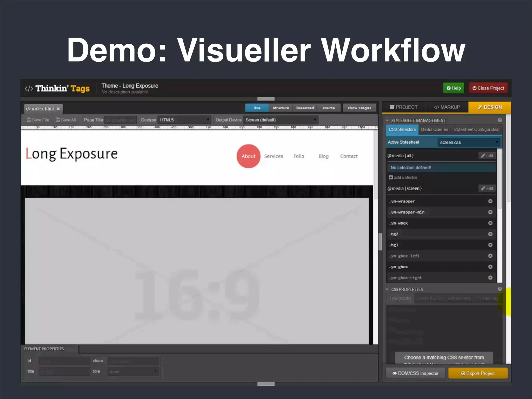
Task: Open the Dimensions properties tab
Action: [x=459, y=298]
